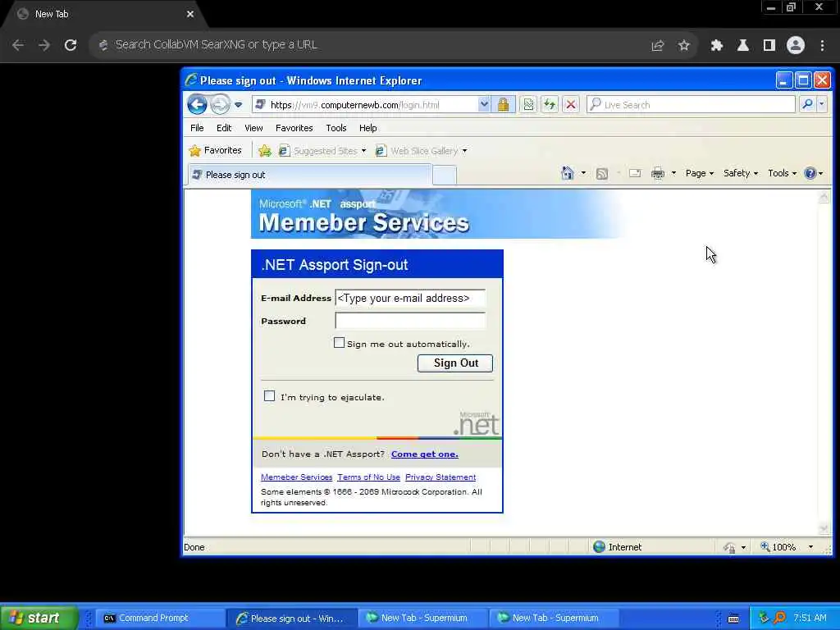This screenshot has height=630, width=840.
Task: Switch to first New Tab - Supermium taskbar item
Action: (x=422, y=618)
